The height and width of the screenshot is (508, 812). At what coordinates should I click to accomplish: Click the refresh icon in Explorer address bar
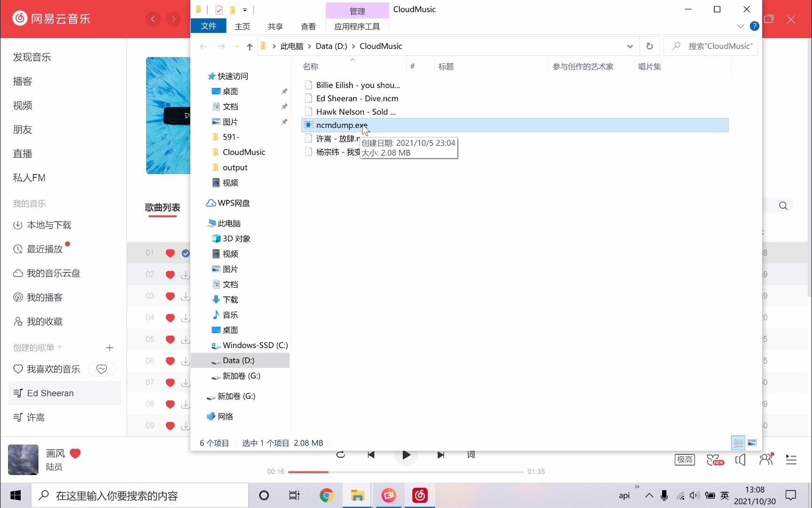click(x=650, y=46)
